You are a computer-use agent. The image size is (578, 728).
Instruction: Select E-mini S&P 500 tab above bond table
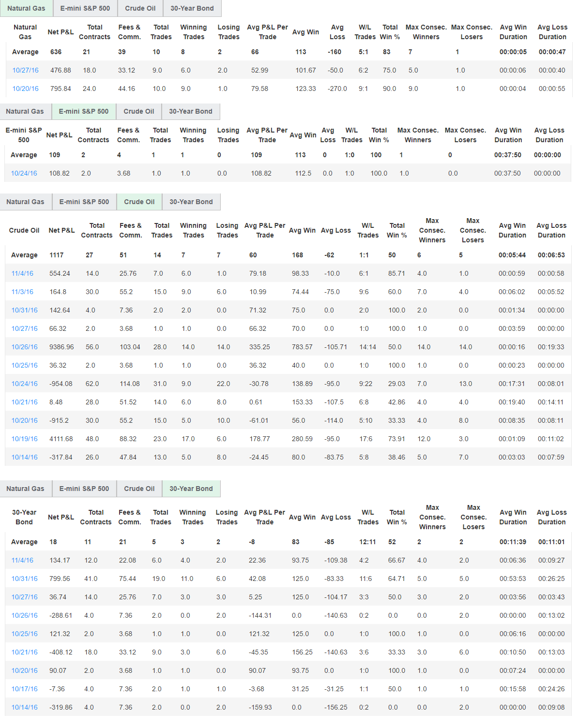pyautogui.click(x=84, y=489)
